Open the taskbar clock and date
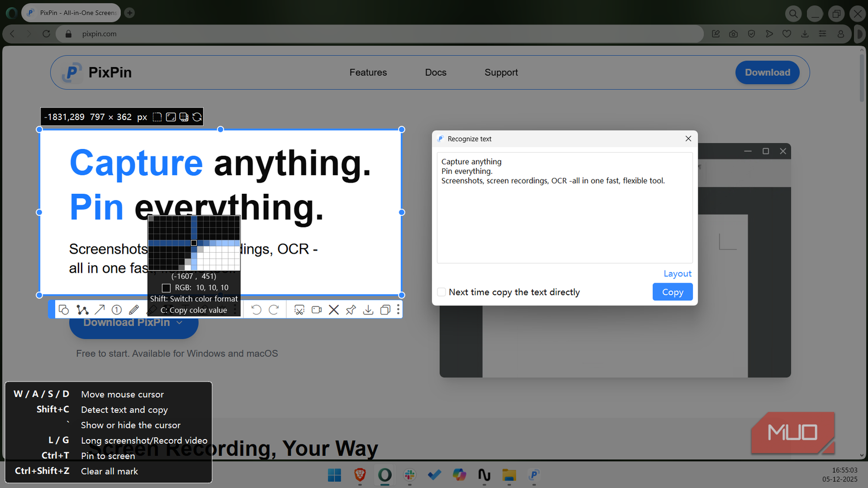868x488 pixels. pyautogui.click(x=840, y=474)
